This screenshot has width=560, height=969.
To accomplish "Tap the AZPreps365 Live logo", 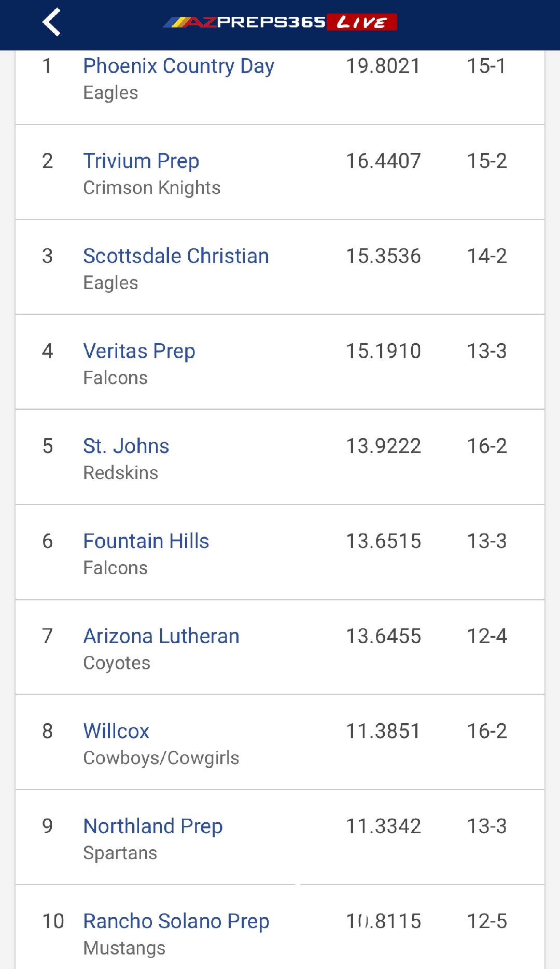I will coord(280,22).
